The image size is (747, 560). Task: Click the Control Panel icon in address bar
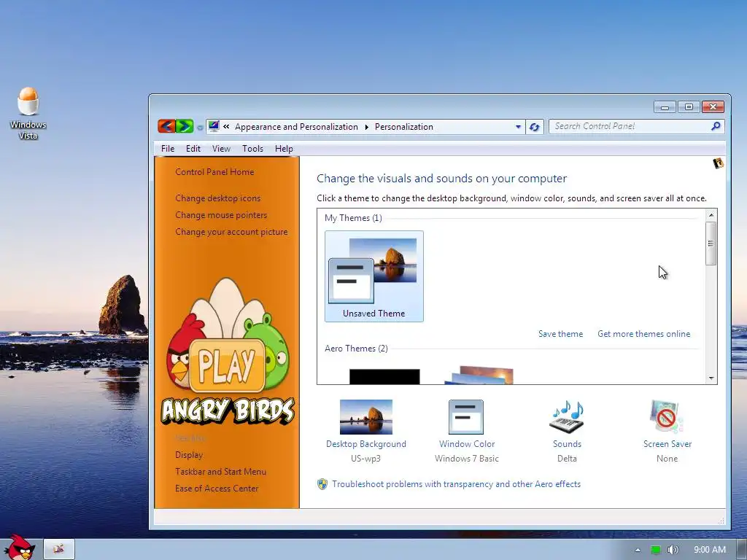214,126
